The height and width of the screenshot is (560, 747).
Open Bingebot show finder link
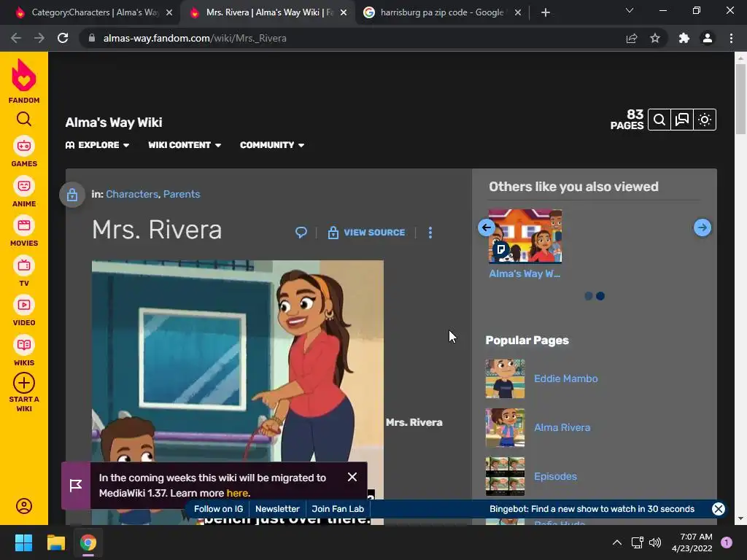coord(592,508)
